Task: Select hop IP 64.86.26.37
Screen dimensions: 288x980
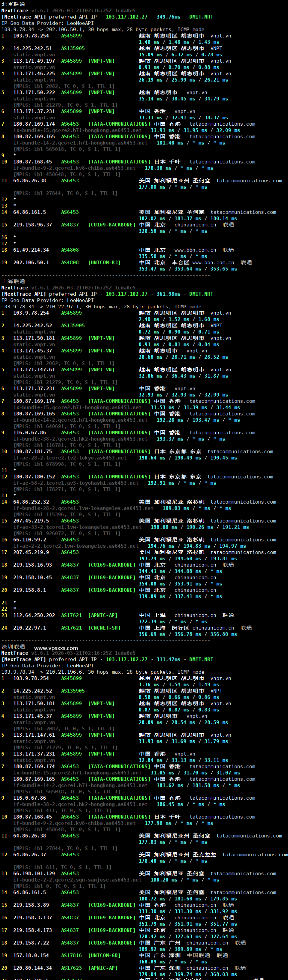Action: 30,854
